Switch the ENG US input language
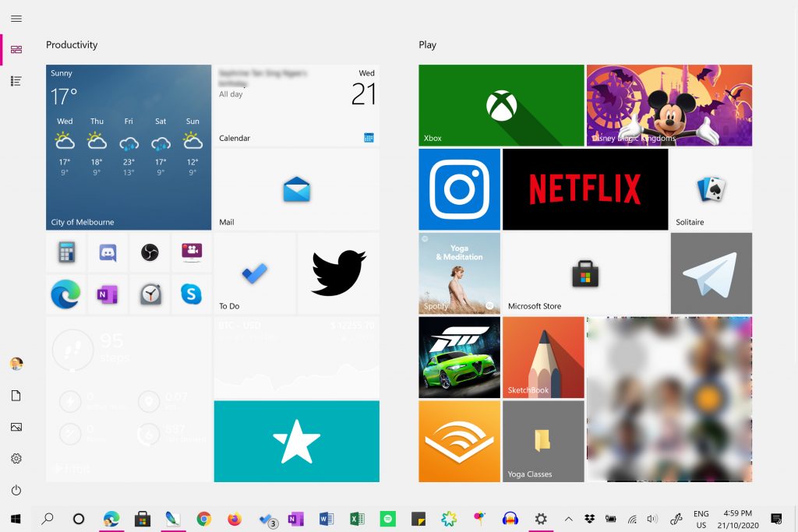Screen dimensions: 798x532 (x=701, y=520)
